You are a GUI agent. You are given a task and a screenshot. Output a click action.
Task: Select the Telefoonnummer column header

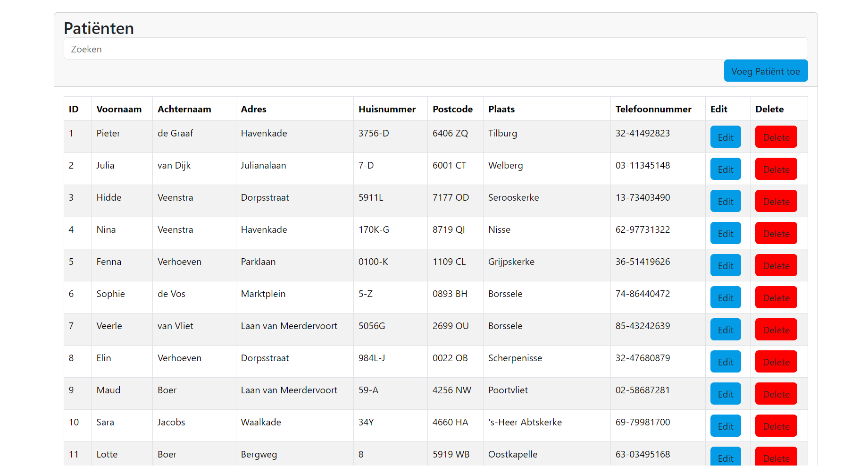(653, 109)
